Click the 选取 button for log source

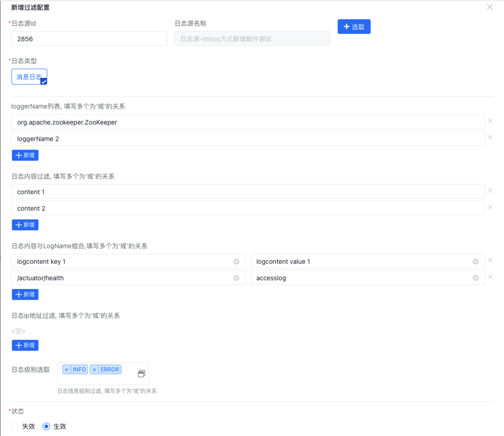click(x=354, y=27)
